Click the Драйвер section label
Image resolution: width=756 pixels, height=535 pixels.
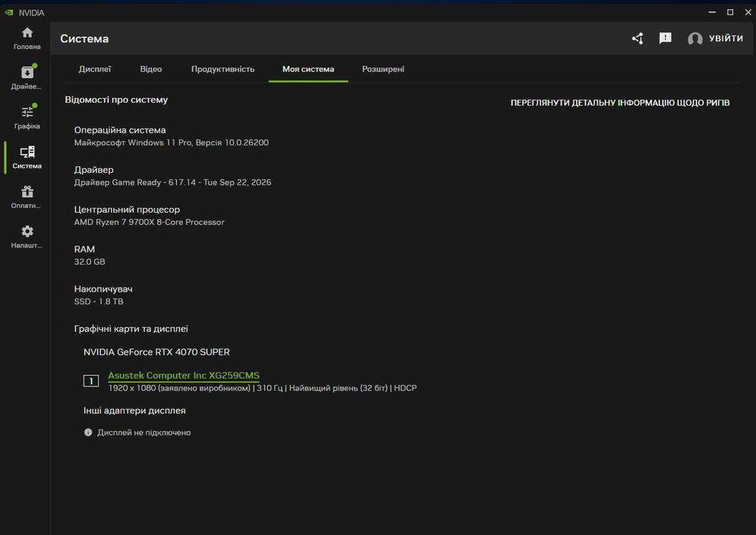[94, 170]
